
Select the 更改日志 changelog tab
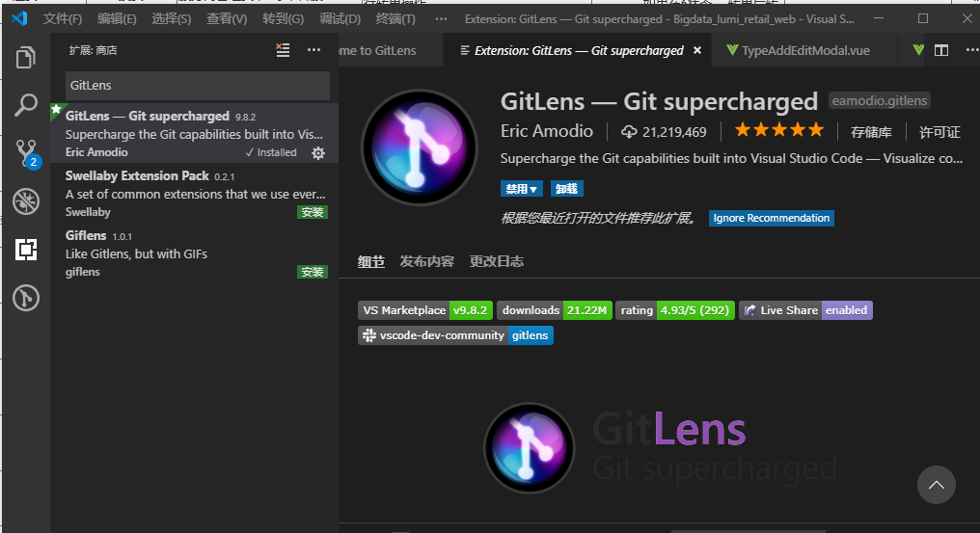tap(496, 262)
